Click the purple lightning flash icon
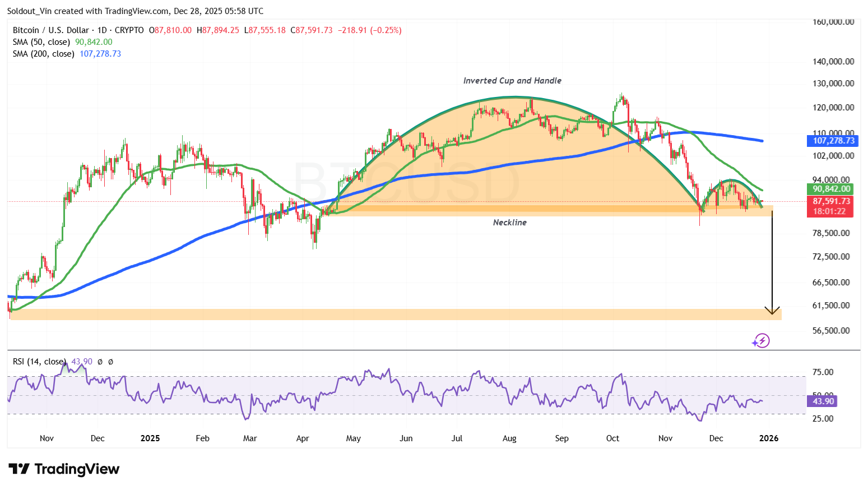The width and height of the screenshot is (868, 490). pos(761,340)
